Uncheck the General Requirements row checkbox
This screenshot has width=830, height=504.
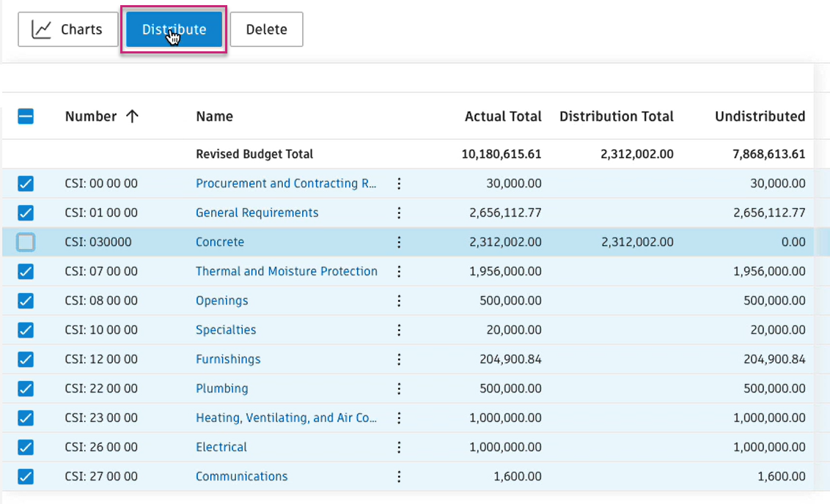click(26, 212)
